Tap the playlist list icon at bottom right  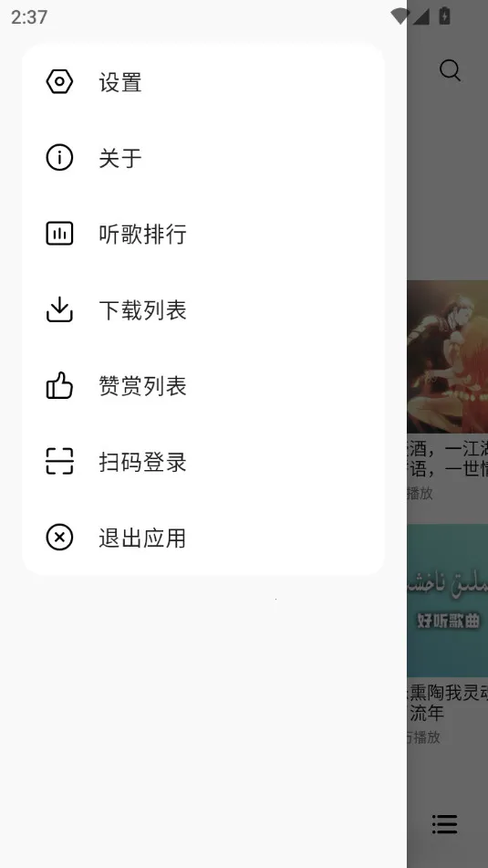(x=445, y=824)
